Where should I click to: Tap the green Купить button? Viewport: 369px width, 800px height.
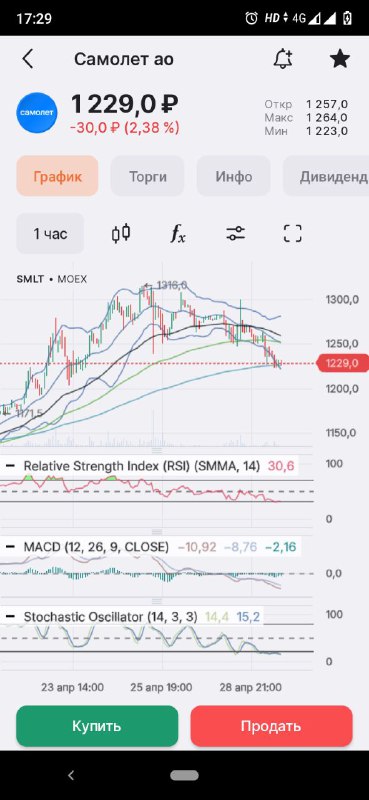(x=97, y=726)
